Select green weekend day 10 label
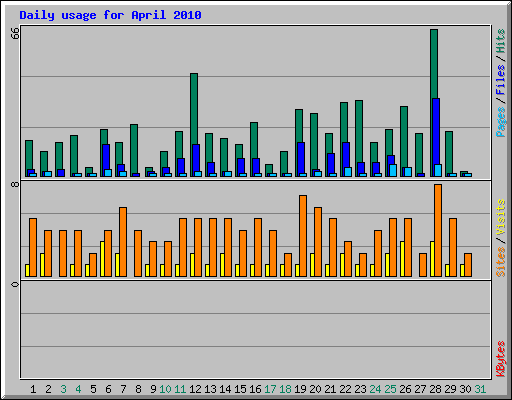This screenshot has width=512, height=400. click(x=165, y=389)
